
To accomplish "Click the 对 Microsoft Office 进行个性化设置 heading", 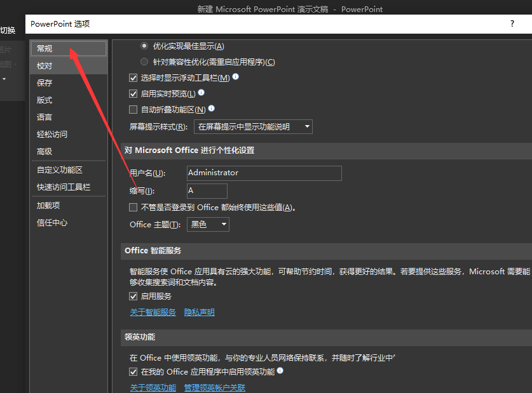I will click(x=189, y=150).
